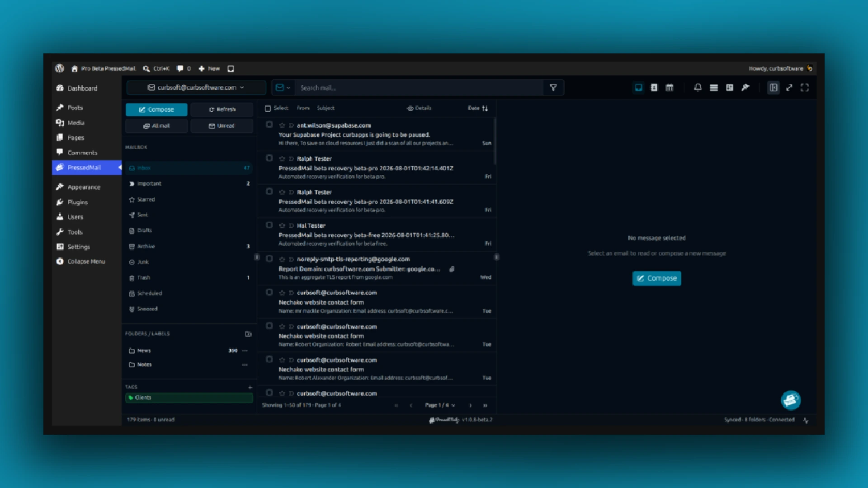Collapse the WordPress admin menu
868x488 pixels.
tap(86, 262)
